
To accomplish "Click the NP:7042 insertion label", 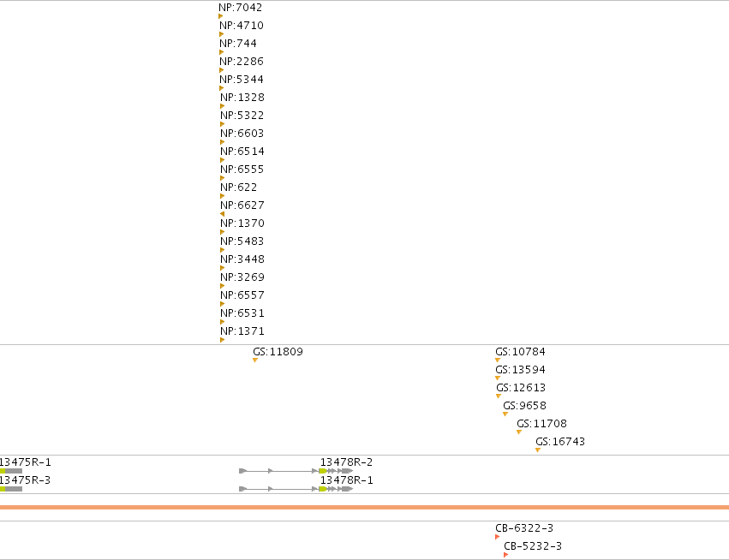I will [x=241, y=8].
